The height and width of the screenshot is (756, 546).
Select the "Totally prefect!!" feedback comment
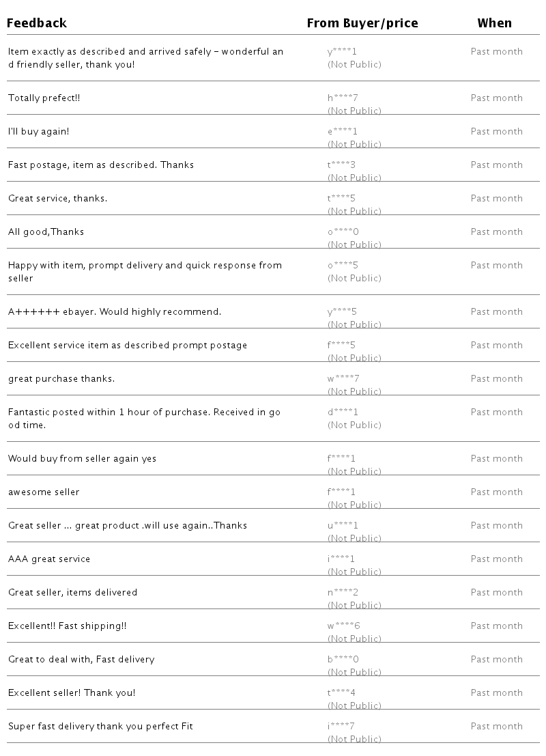click(x=44, y=98)
